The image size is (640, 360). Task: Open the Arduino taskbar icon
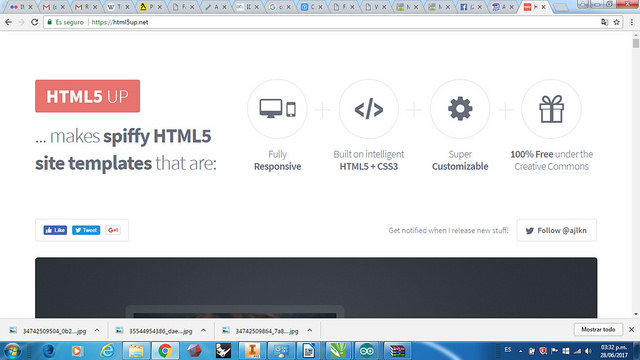pos(367,351)
